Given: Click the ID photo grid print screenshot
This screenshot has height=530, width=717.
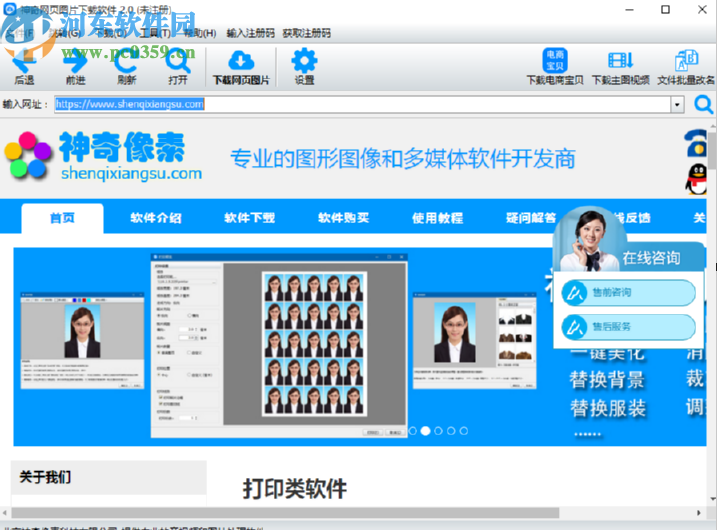Looking at the screenshot, I should pos(279,345).
